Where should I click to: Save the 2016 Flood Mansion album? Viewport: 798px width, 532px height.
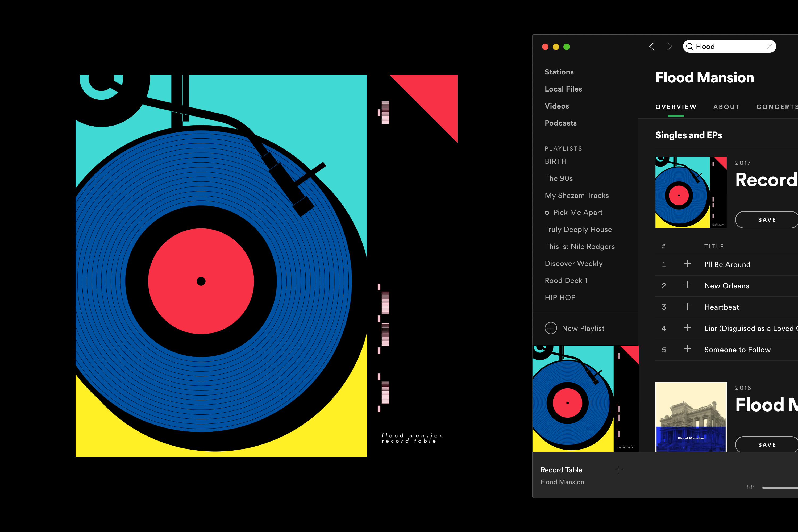767,444
